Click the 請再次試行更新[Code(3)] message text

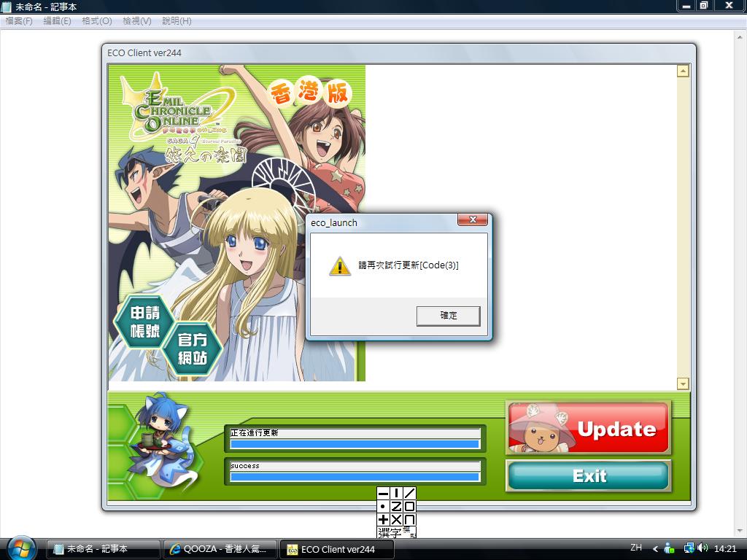(x=409, y=265)
